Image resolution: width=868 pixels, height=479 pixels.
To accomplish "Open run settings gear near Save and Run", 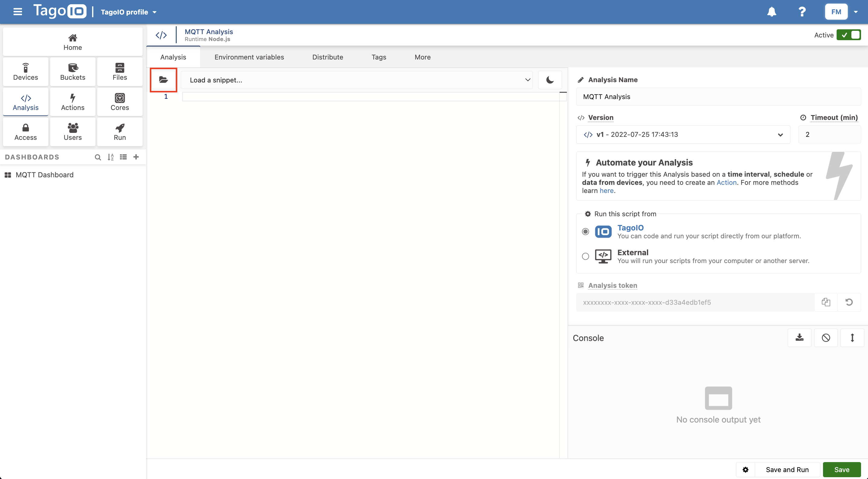I will [x=745, y=470].
